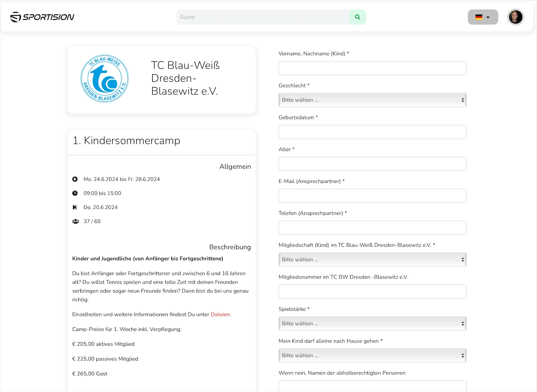Viewport: 537px width, 392px height.
Task: Click the play icon beside camp dates
Action: point(75,179)
